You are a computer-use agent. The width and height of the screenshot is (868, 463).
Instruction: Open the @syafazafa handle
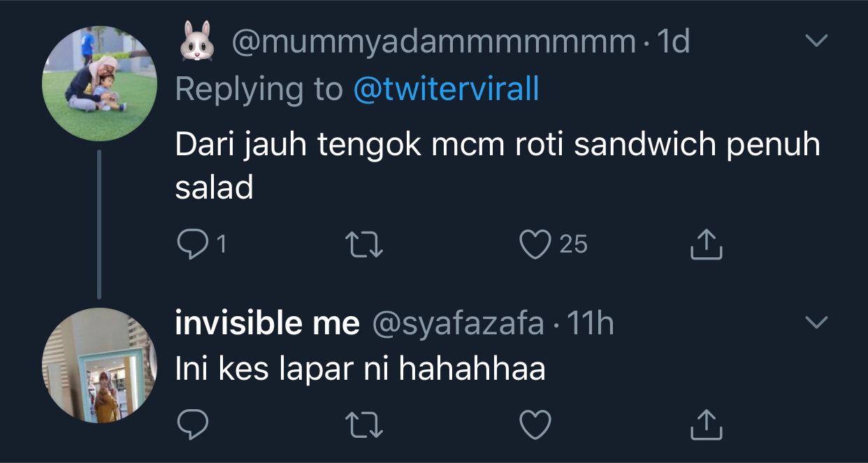coord(458,323)
